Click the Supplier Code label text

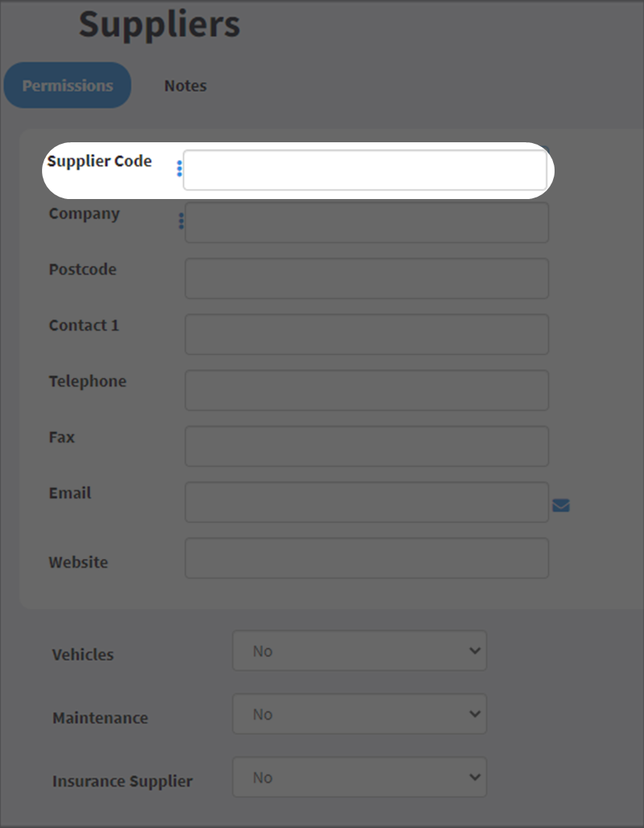[x=100, y=161]
